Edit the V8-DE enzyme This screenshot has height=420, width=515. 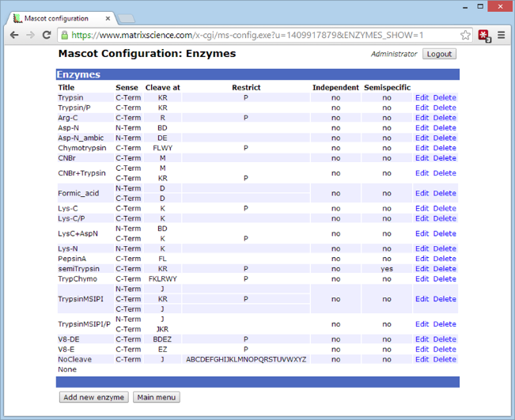point(422,339)
